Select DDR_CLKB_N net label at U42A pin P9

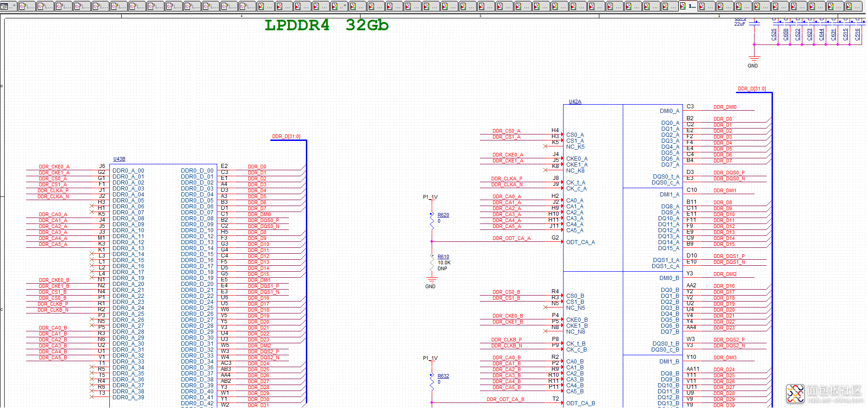pos(507,346)
